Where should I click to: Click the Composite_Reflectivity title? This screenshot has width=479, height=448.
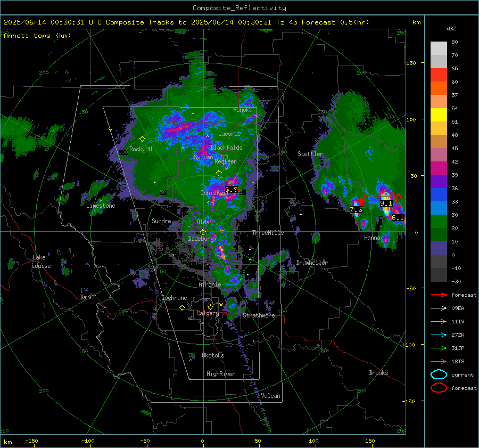pyautogui.click(x=239, y=8)
